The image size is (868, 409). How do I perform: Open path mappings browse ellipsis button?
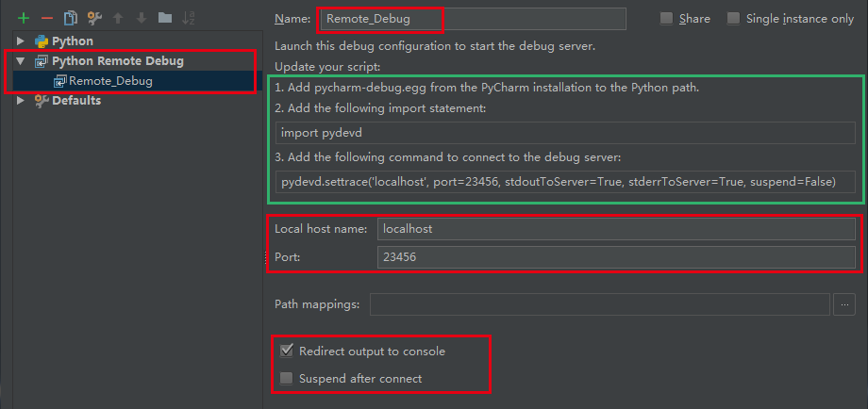pyautogui.click(x=844, y=304)
